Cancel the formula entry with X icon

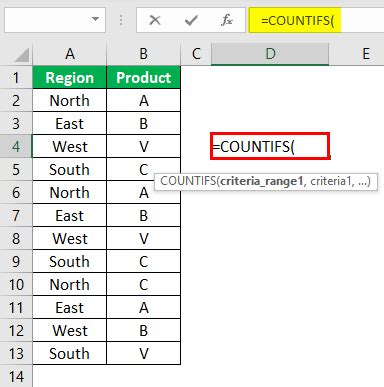155,21
